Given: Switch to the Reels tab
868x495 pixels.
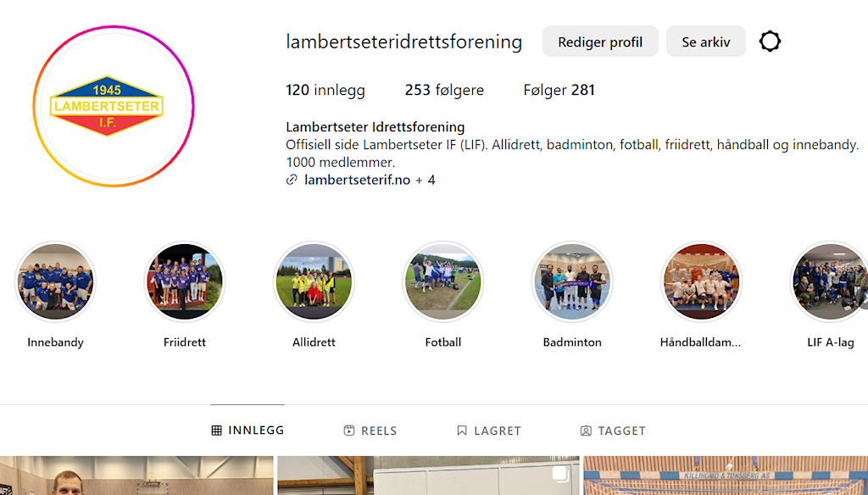Looking at the screenshot, I should tap(370, 431).
